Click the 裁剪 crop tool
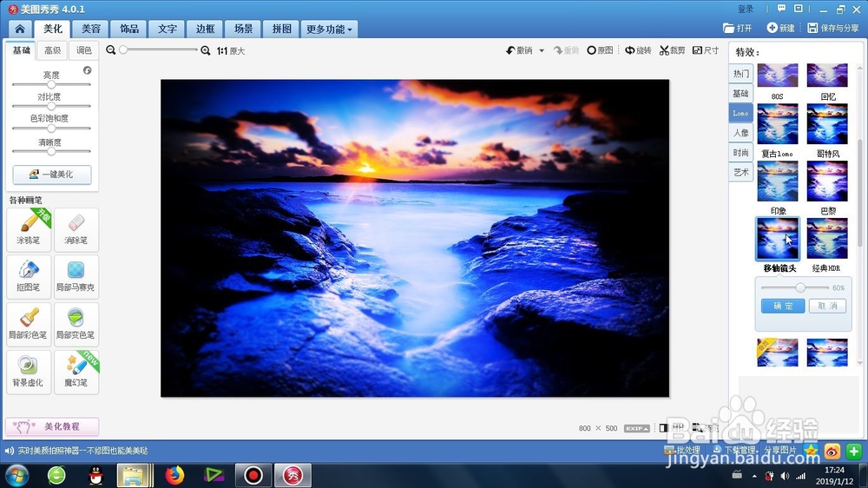 tap(672, 50)
